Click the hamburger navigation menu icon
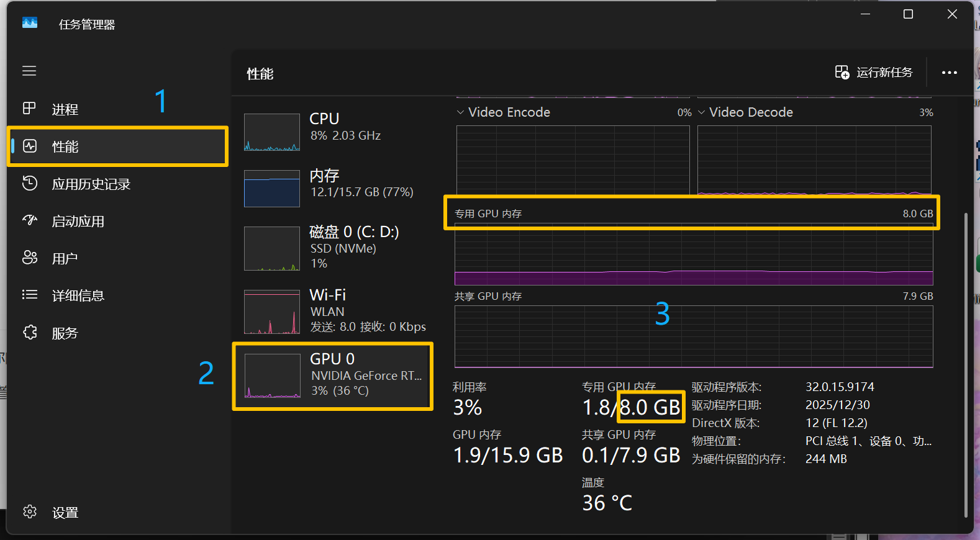 pyautogui.click(x=29, y=71)
